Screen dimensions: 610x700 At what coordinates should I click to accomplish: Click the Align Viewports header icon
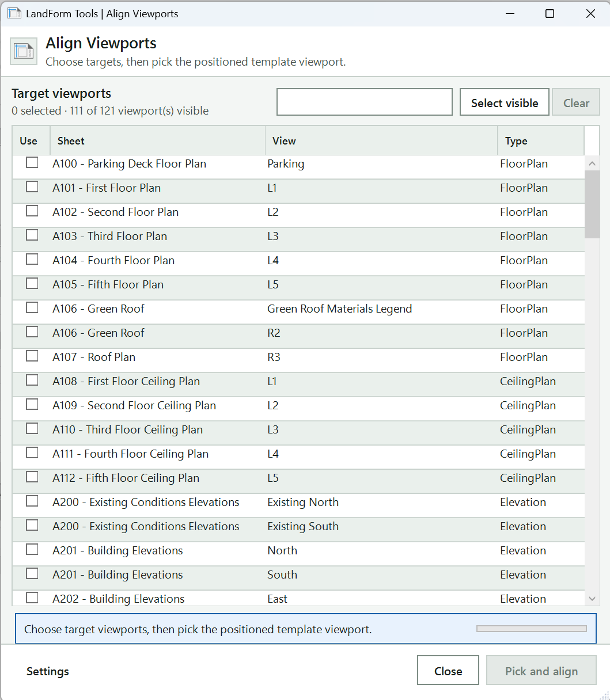tap(24, 51)
